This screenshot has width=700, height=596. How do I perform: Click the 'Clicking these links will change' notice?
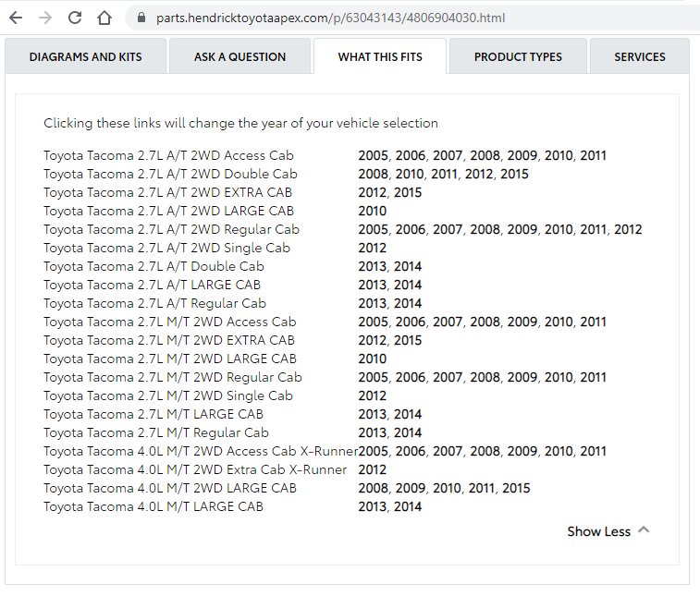pyautogui.click(x=241, y=123)
